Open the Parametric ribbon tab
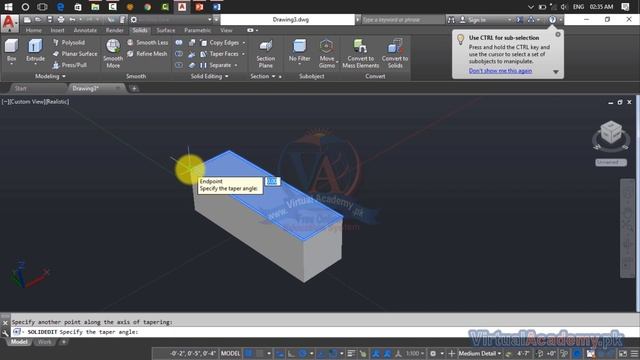 click(198, 30)
